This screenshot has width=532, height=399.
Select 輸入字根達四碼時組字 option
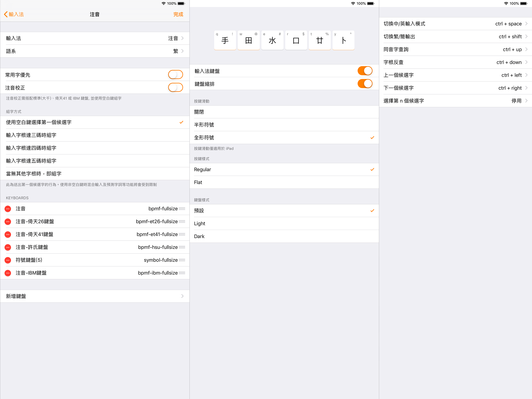pyautogui.click(x=95, y=148)
